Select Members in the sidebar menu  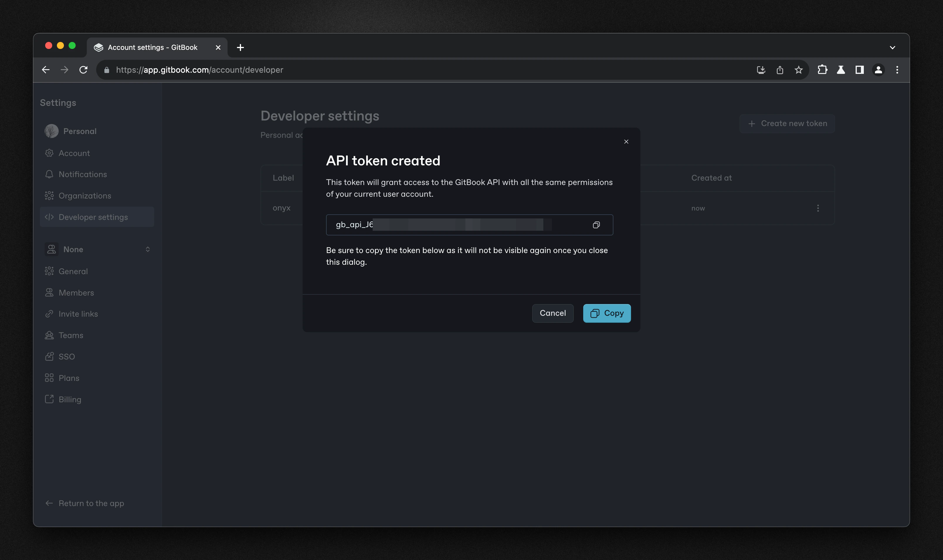(x=76, y=292)
